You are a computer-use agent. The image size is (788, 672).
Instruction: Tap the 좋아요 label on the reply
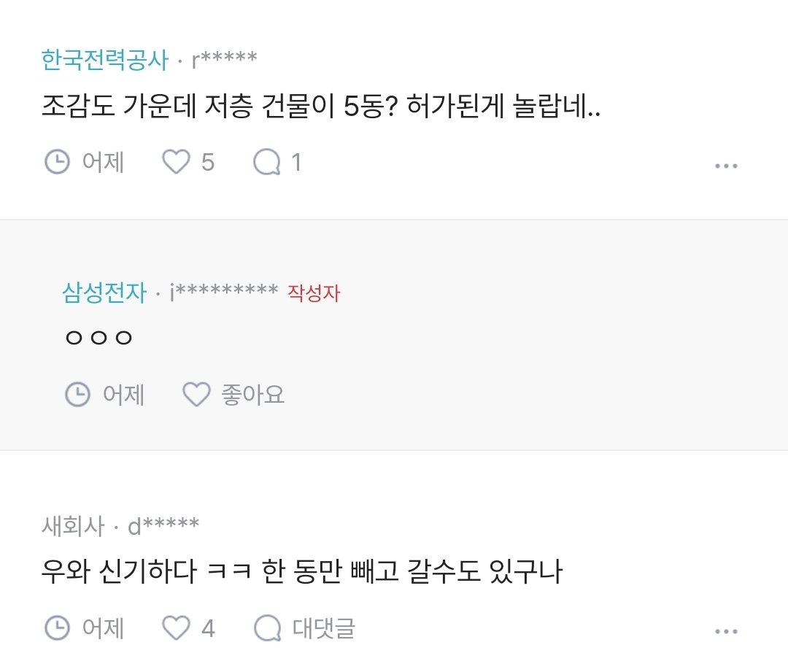[252, 394]
